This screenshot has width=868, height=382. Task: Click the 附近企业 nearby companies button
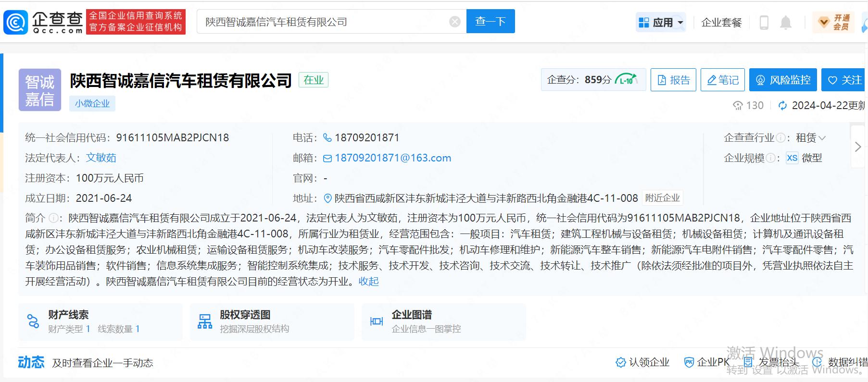pos(663,198)
